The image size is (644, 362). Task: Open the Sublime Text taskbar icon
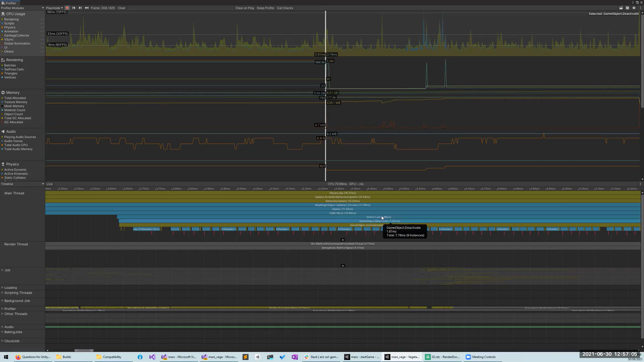point(246,357)
